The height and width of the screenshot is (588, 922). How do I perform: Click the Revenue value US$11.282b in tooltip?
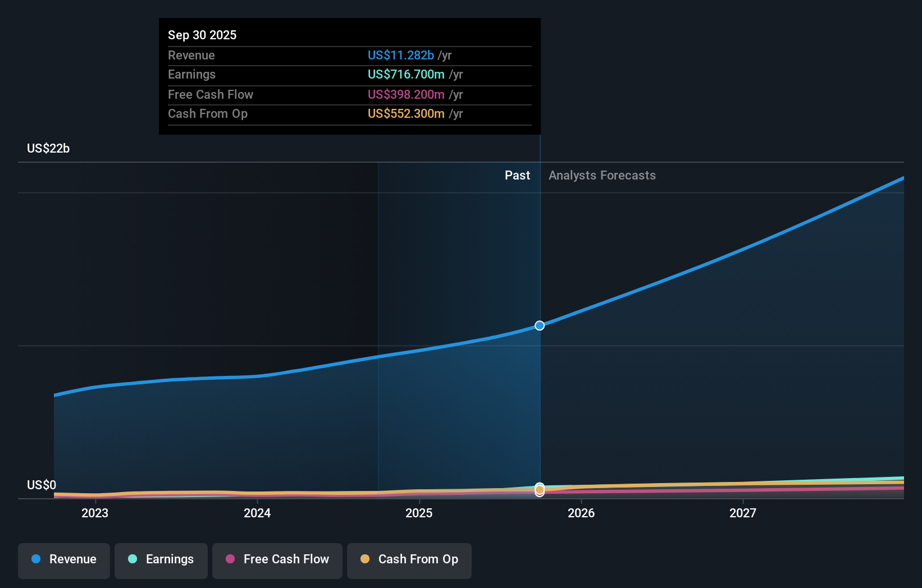[400, 56]
